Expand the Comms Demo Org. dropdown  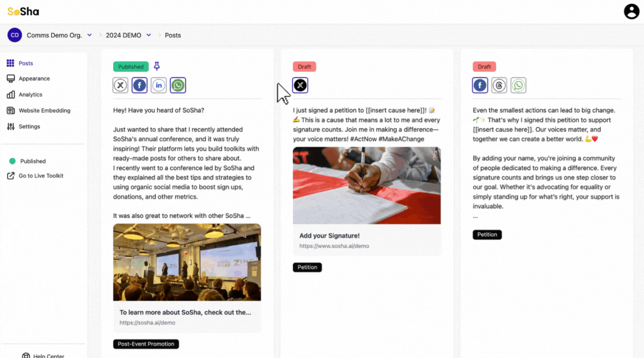tap(89, 35)
